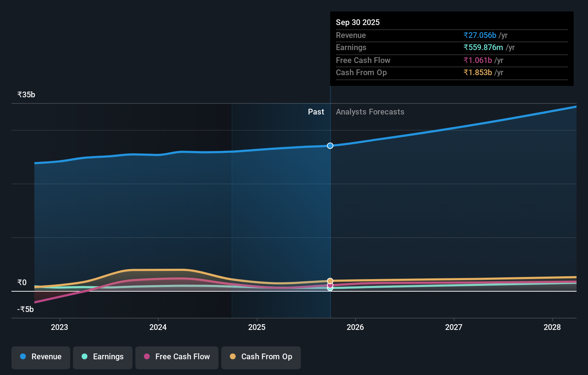Click the Cash From Op marker at forecast divider
The width and height of the screenshot is (588, 375).
330,280
